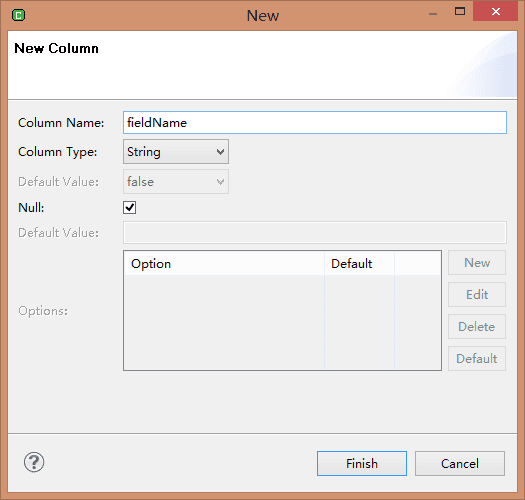
Task: Click the New option button
Action: coord(477,263)
